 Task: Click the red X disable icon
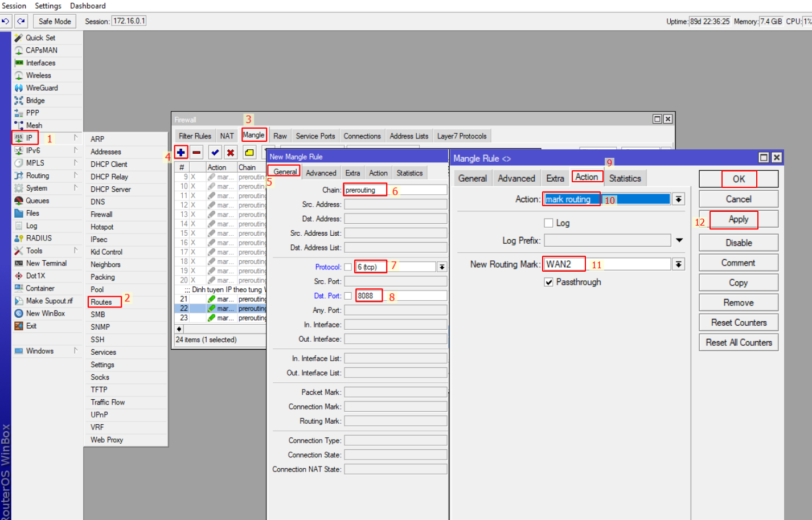pos(230,152)
